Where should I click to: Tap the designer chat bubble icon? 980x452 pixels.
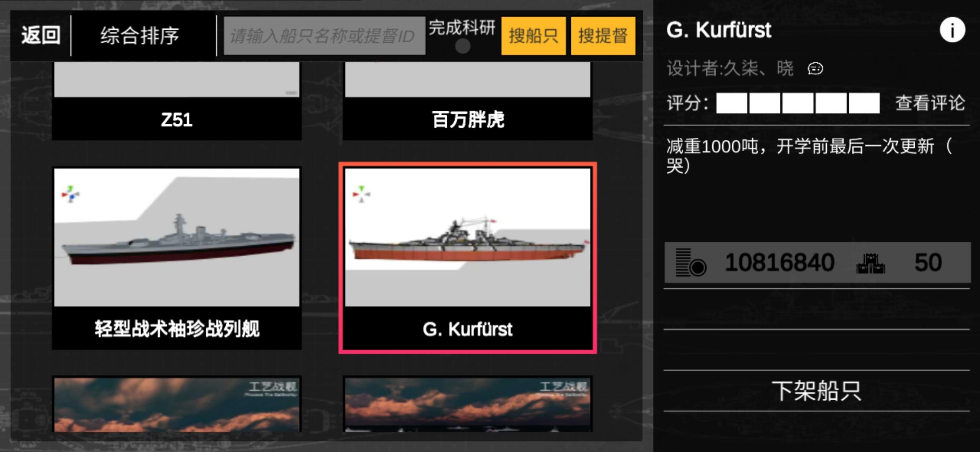(x=815, y=68)
